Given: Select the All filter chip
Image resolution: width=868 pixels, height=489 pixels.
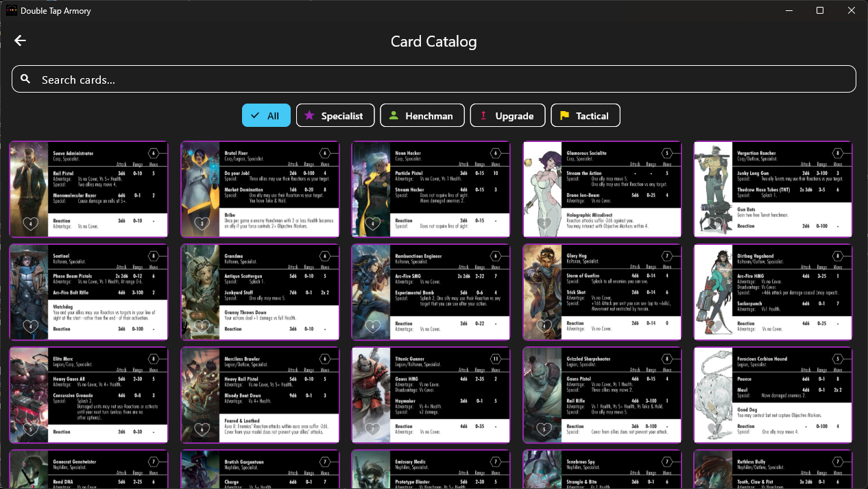Looking at the screenshot, I should pos(266,115).
